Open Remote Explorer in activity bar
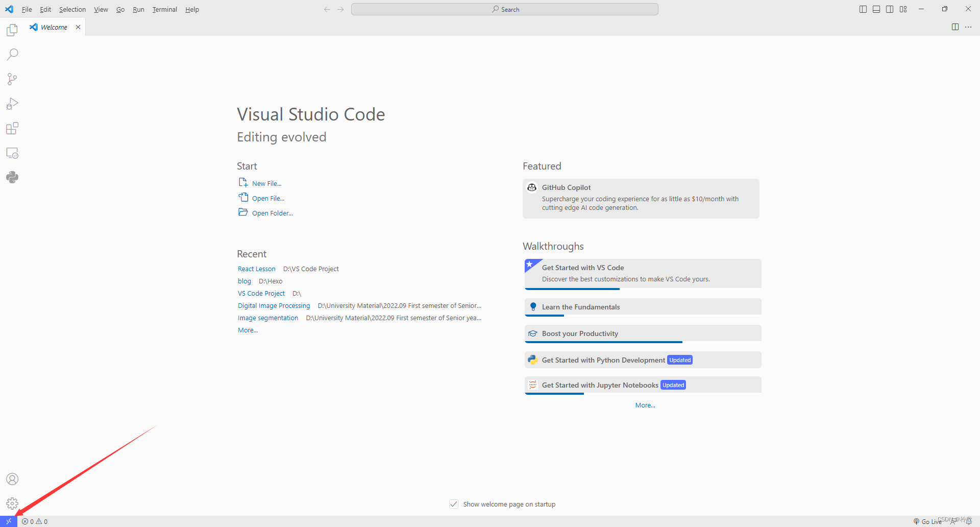Viewport: 980px width, 527px height. (12, 153)
